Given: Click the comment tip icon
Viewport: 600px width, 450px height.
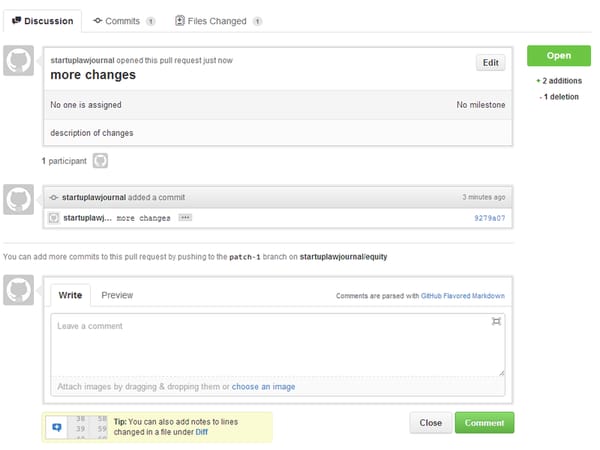Looking at the screenshot, I should (56, 427).
